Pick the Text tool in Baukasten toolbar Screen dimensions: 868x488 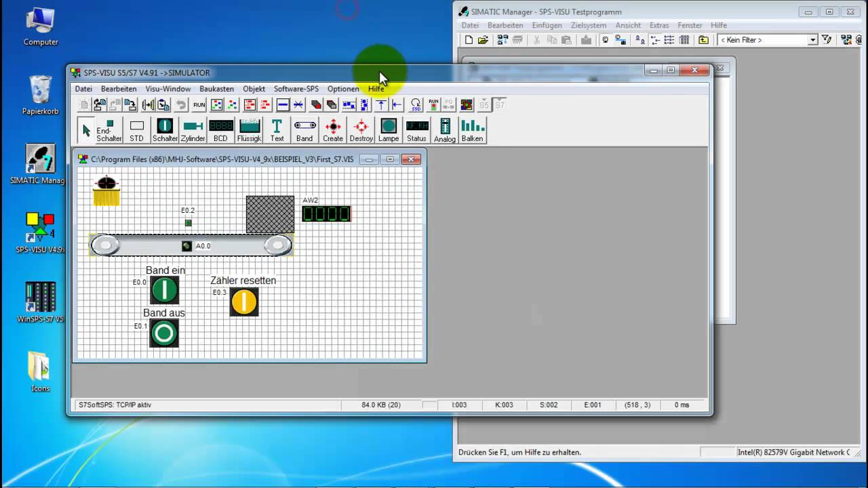point(277,130)
